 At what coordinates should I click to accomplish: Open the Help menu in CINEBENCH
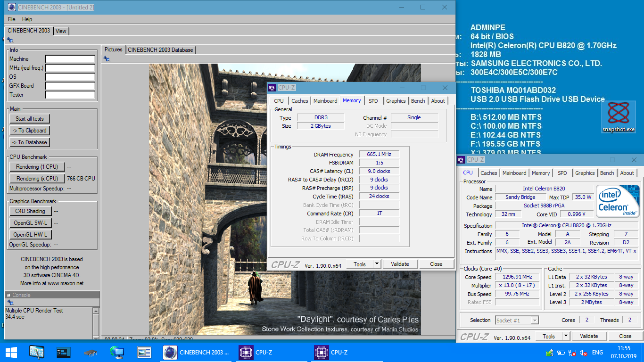[27, 19]
